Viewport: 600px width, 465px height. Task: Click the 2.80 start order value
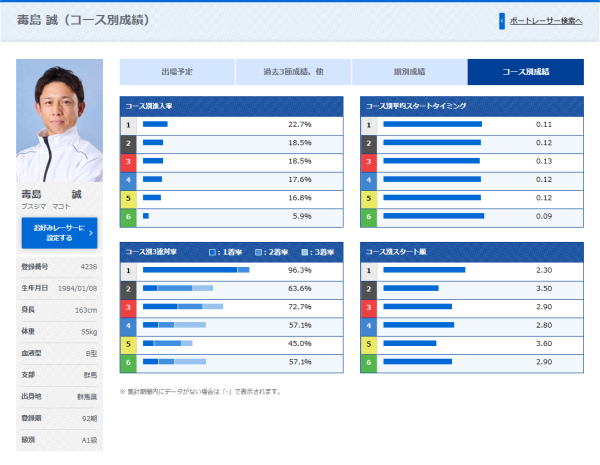[544, 325]
